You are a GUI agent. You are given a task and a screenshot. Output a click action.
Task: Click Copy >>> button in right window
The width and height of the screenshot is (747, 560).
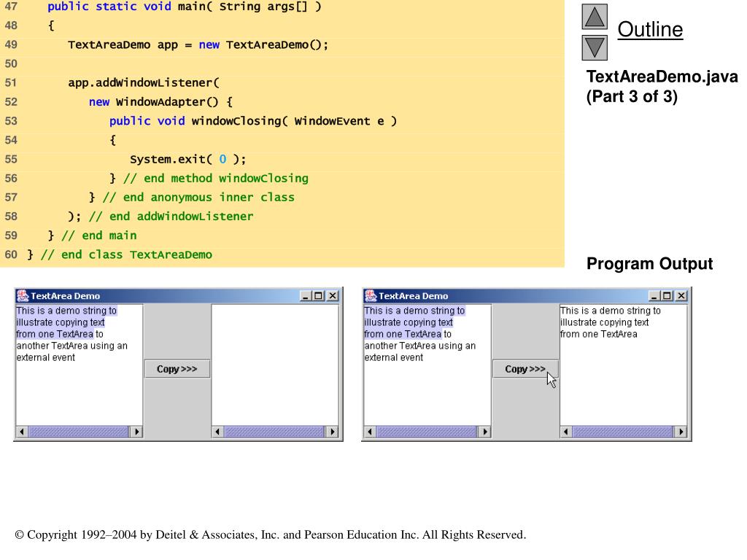click(525, 369)
